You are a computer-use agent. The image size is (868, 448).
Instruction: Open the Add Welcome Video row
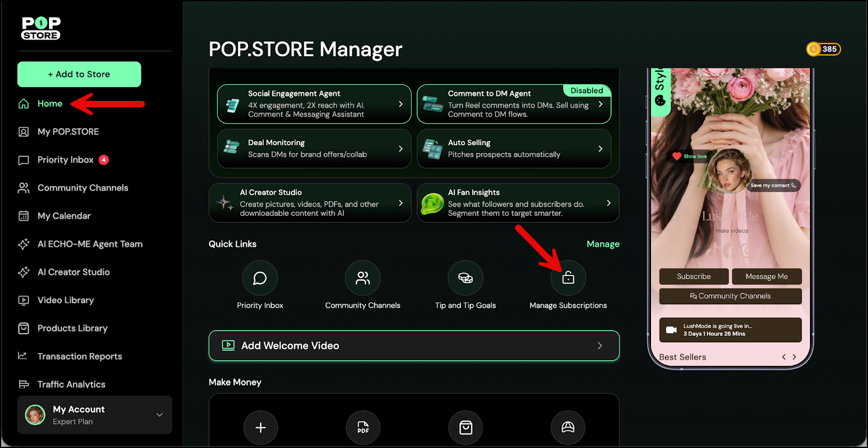coord(414,345)
